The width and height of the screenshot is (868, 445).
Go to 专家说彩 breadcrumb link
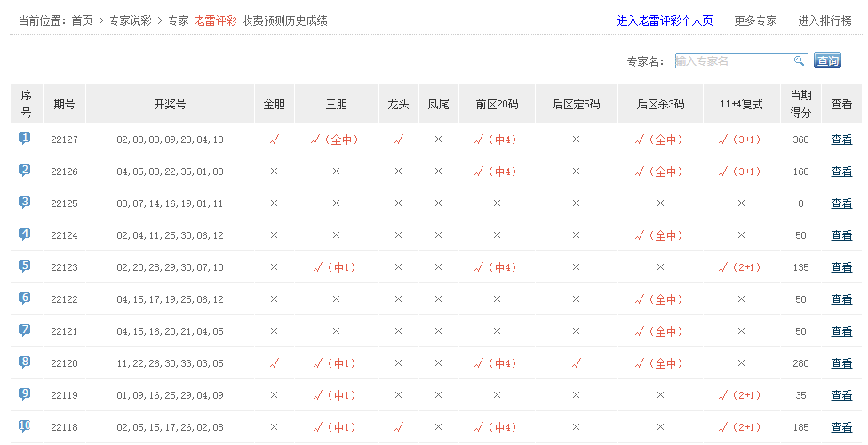point(130,20)
